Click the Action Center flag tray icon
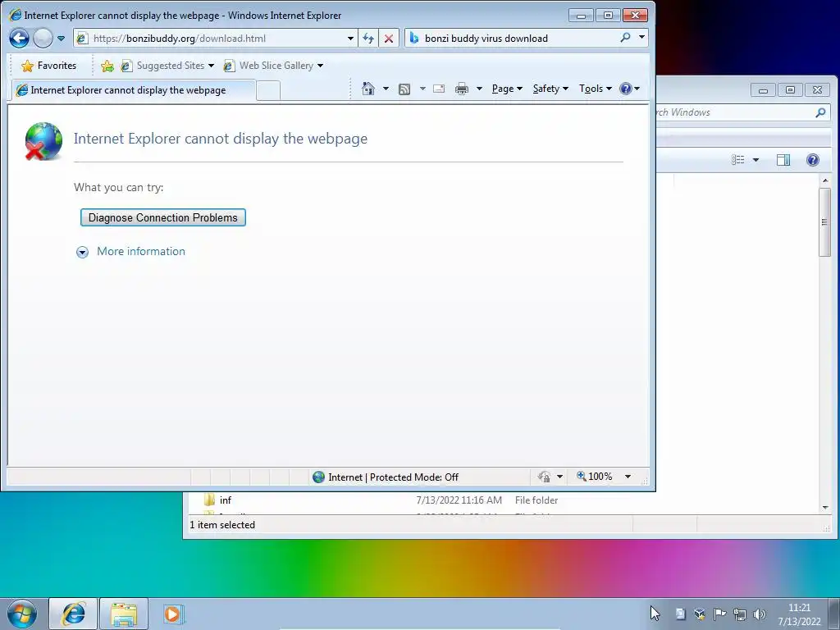The width and height of the screenshot is (840, 630). click(719, 614)
